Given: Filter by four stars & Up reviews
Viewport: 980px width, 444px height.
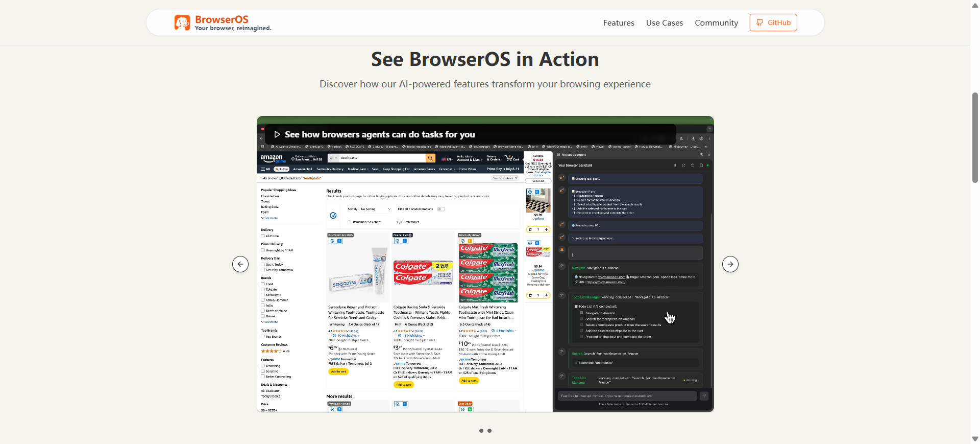Looking at the screenshot, I should point(275,351).
